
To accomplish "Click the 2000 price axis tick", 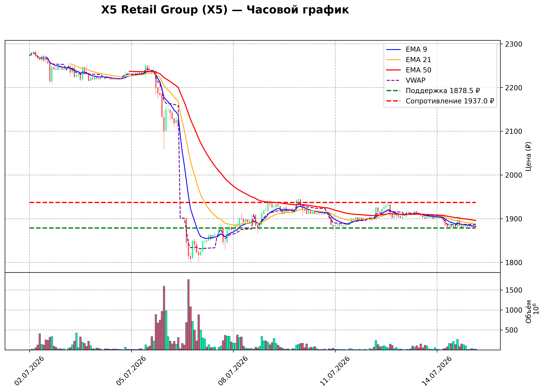I will click(x=514, y=175).
